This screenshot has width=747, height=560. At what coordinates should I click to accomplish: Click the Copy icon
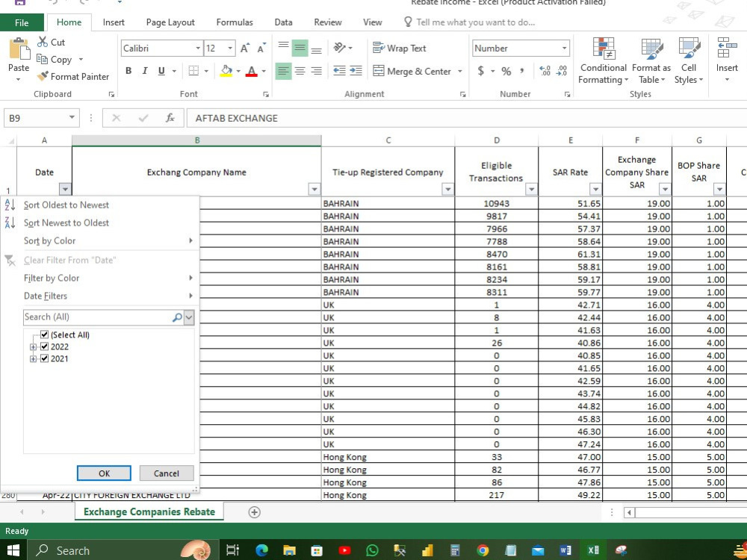[43, 60]
